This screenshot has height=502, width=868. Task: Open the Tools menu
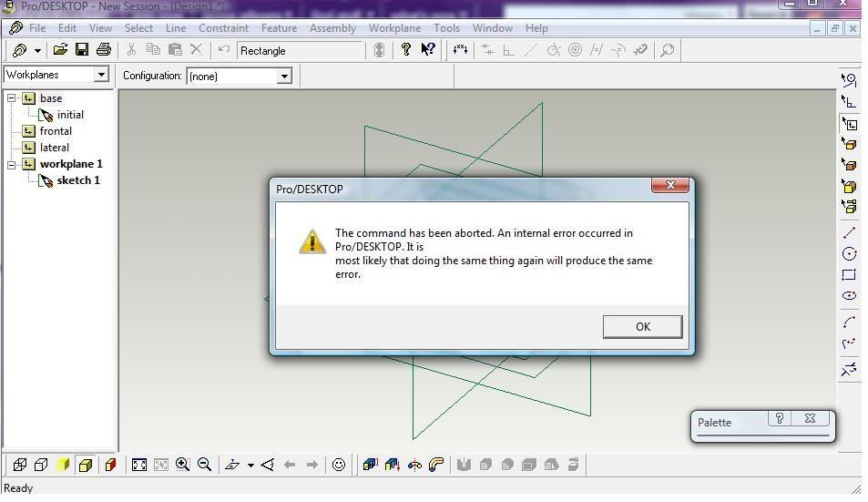point(446,28)
